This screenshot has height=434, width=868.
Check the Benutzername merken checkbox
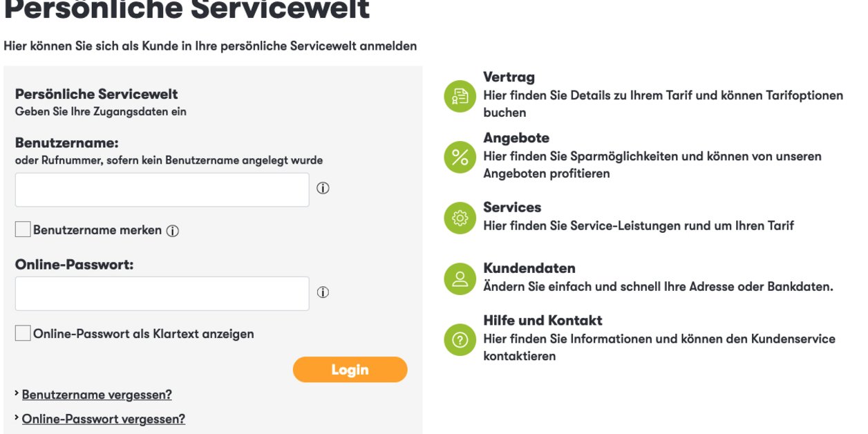(21, 229)
